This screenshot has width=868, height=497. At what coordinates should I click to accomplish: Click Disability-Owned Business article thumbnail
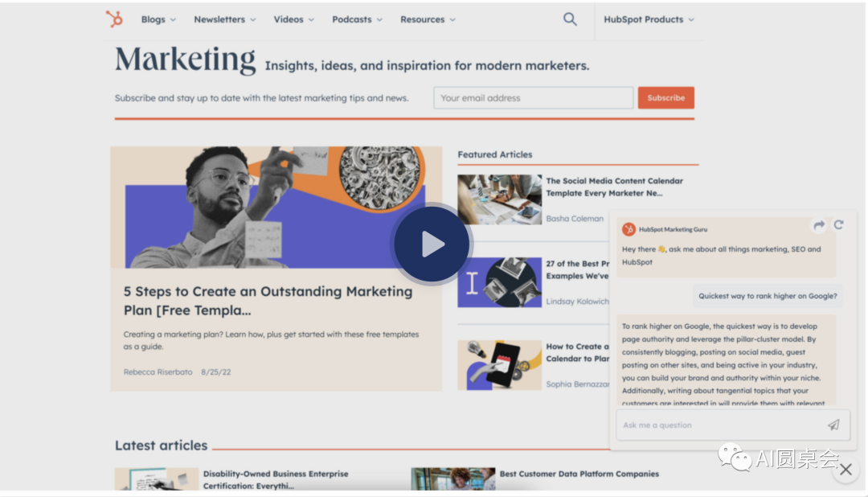[157, 479]
